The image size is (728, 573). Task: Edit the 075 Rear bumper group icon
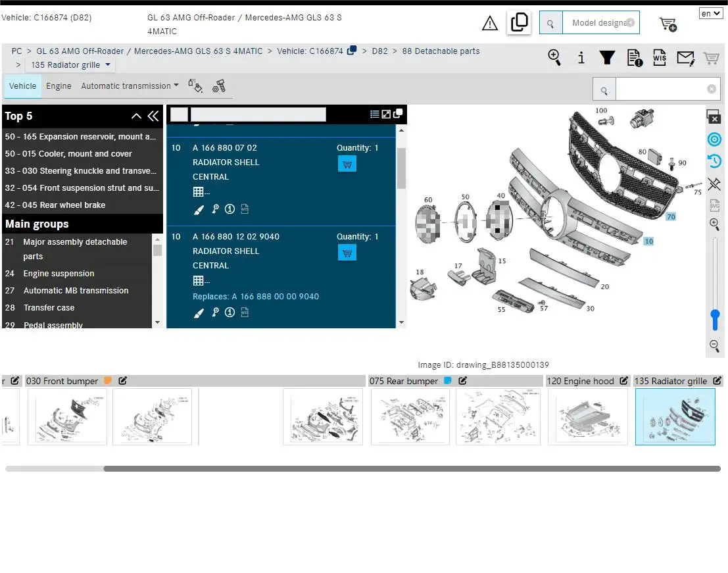(462, 381)
